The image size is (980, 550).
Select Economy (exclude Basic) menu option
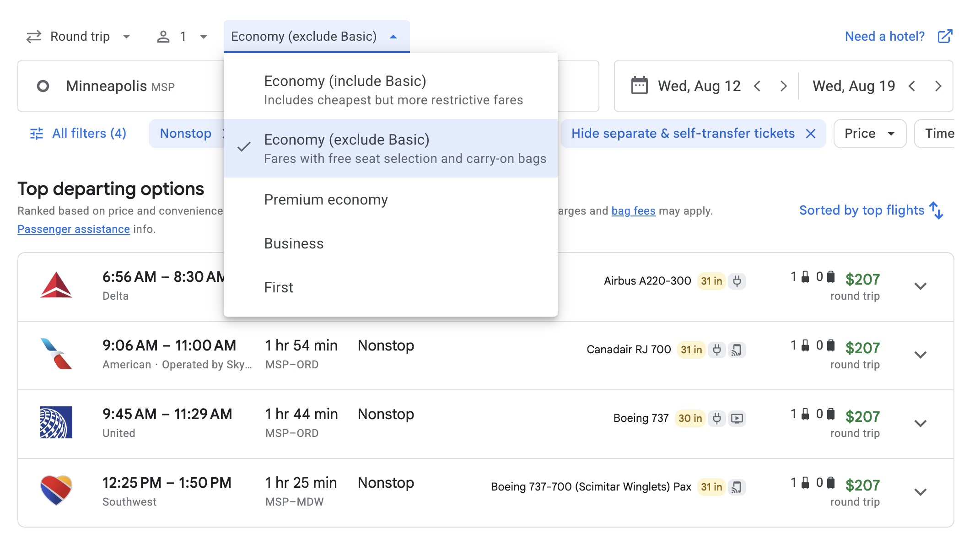pos(391,148)
